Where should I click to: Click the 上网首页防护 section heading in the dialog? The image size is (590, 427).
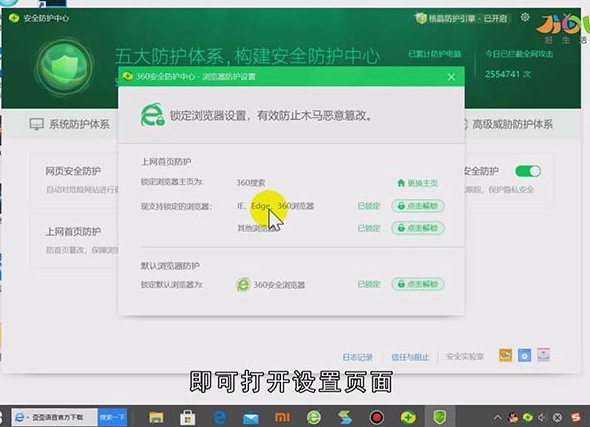[x=166, y=162]
